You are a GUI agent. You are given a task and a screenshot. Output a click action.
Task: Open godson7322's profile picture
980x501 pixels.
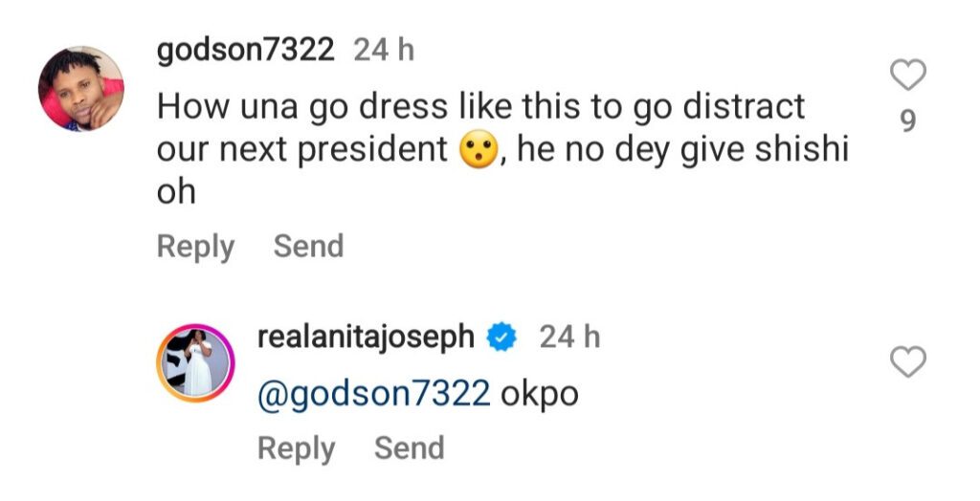coord(80,89)
